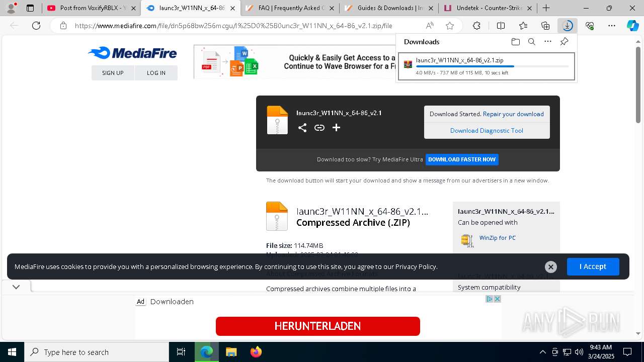
Task: Open the WinZip for PC link
Action: [497, 238]
